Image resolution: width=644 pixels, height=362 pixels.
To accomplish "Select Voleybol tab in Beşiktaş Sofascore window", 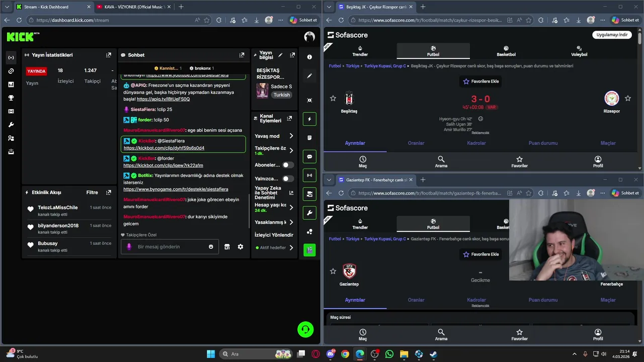I will click(x=579, y=51).
